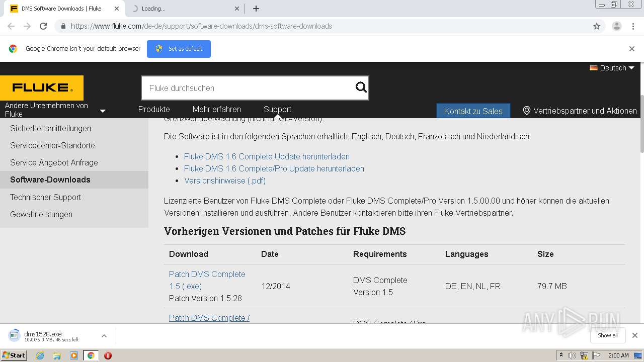644x362 pixels.
Task: Open Deutsch language dropdown
Action: (x=612, y=68)
